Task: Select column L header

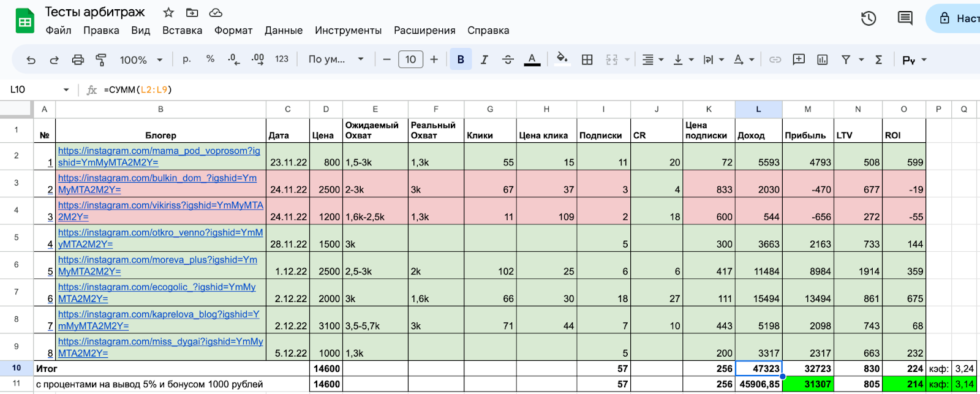Action: [758, 109]
